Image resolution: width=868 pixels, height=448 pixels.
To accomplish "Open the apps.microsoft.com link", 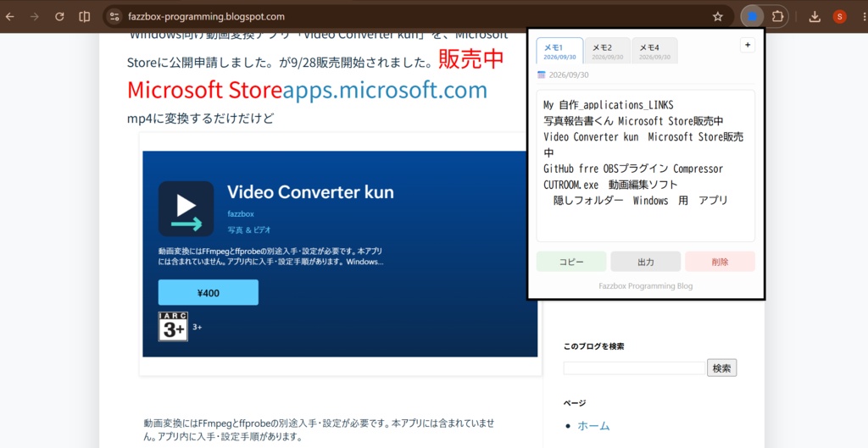I will click(x=385, y=90).
